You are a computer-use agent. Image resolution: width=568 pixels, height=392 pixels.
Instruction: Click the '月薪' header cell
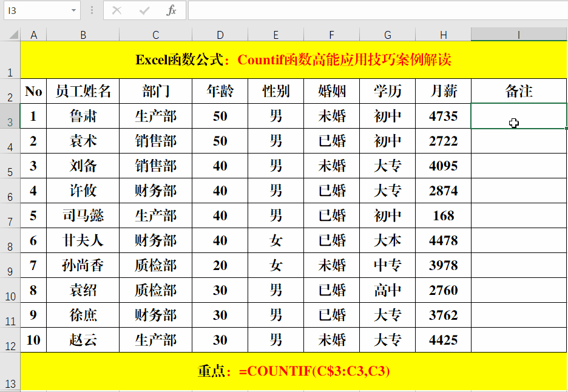(x=443, y=91)
